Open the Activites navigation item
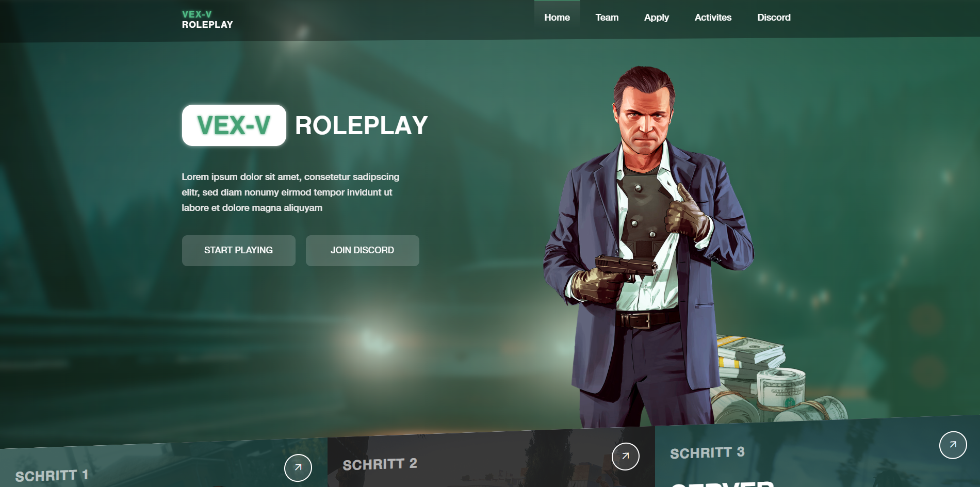This screenshot has width=980, height=487. coord(713,18)
